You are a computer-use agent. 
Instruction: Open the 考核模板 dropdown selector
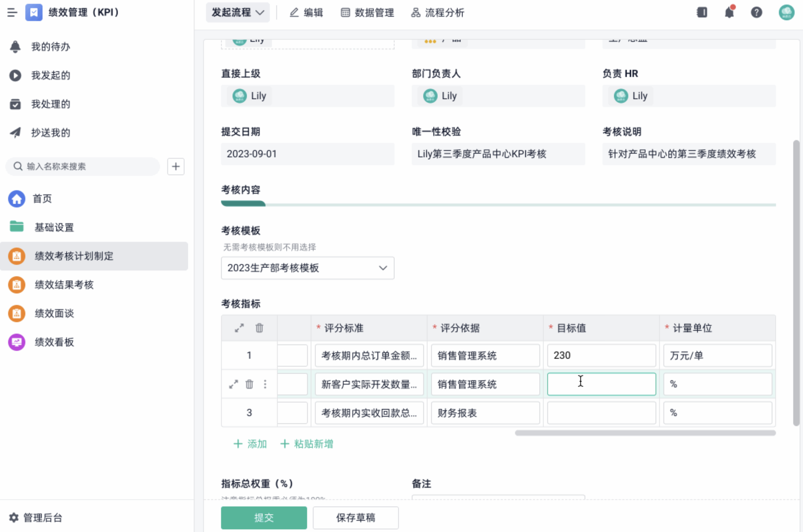click(x=307, y=268)
